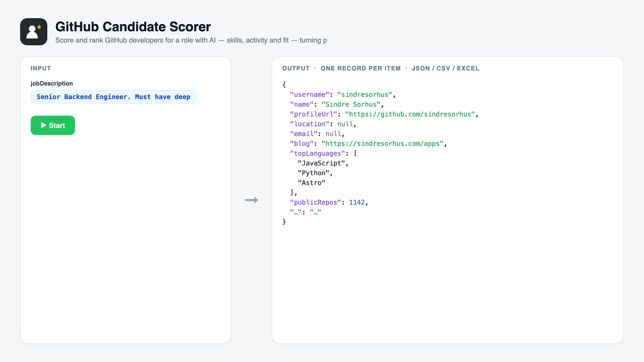644x362 pixels.
Task: Click the "username" key in the JSON
Action: click(x=309, y=95)
